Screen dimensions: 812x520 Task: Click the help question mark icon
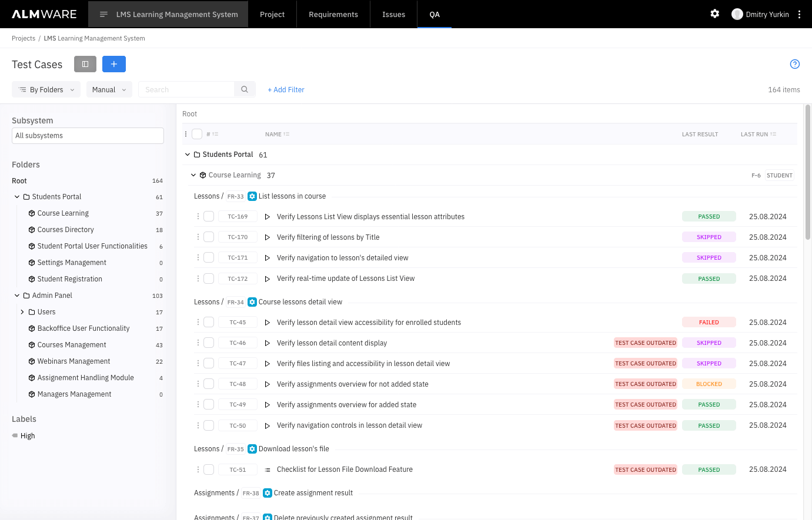795,64
